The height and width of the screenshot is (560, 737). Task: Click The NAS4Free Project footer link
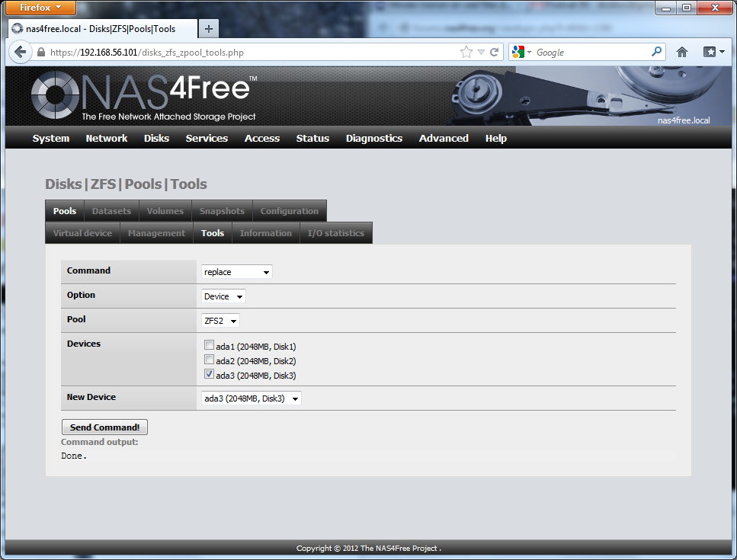pos(399,548)
